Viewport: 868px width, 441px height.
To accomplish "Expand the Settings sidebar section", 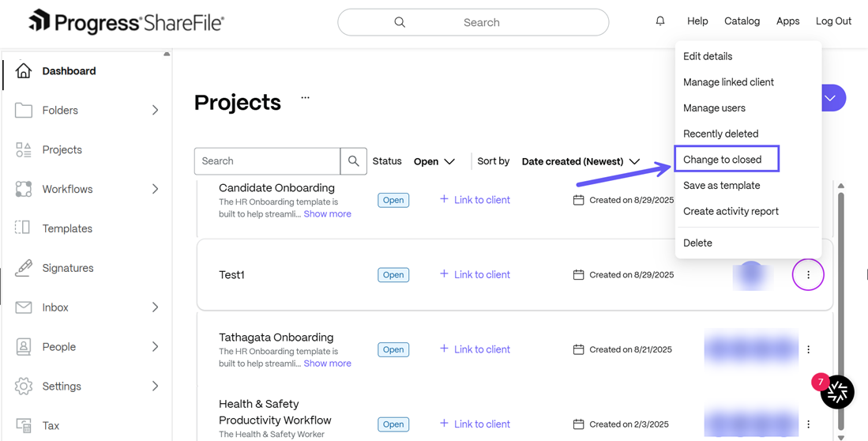I will (155, 386).
